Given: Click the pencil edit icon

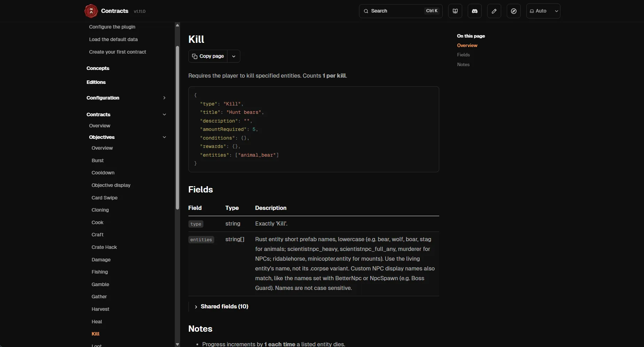Looking at the screenshot, I should (x=494, y=11).
